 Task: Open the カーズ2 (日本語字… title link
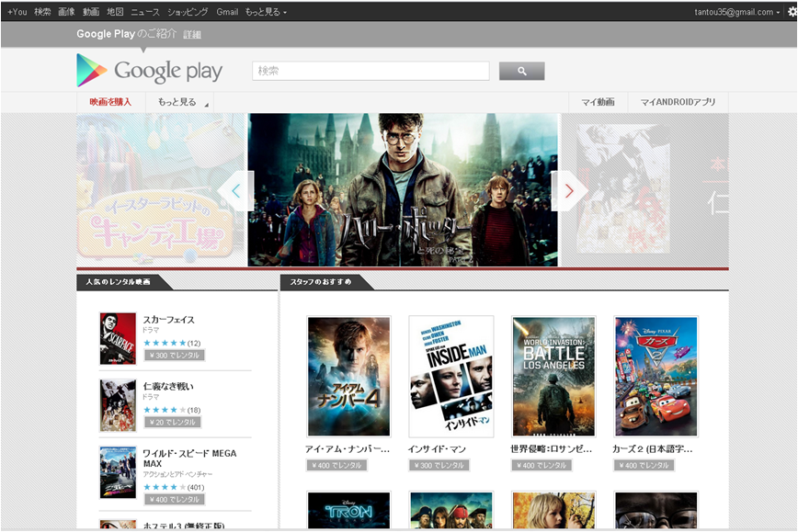click(653, 449)
